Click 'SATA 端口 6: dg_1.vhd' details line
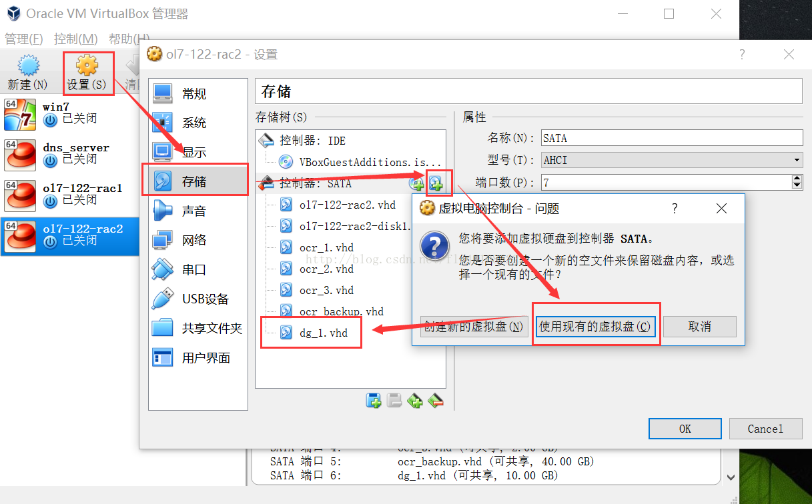 (x=414, y=475)
